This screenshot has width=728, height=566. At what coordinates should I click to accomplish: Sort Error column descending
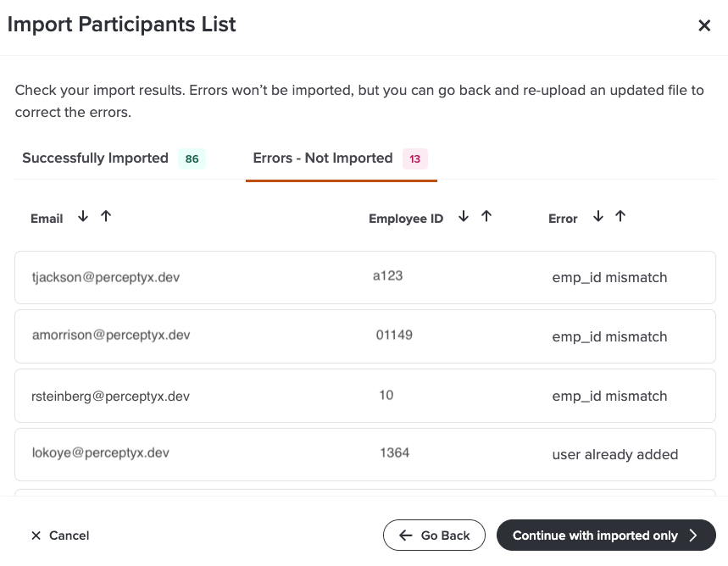click(598, 217)
